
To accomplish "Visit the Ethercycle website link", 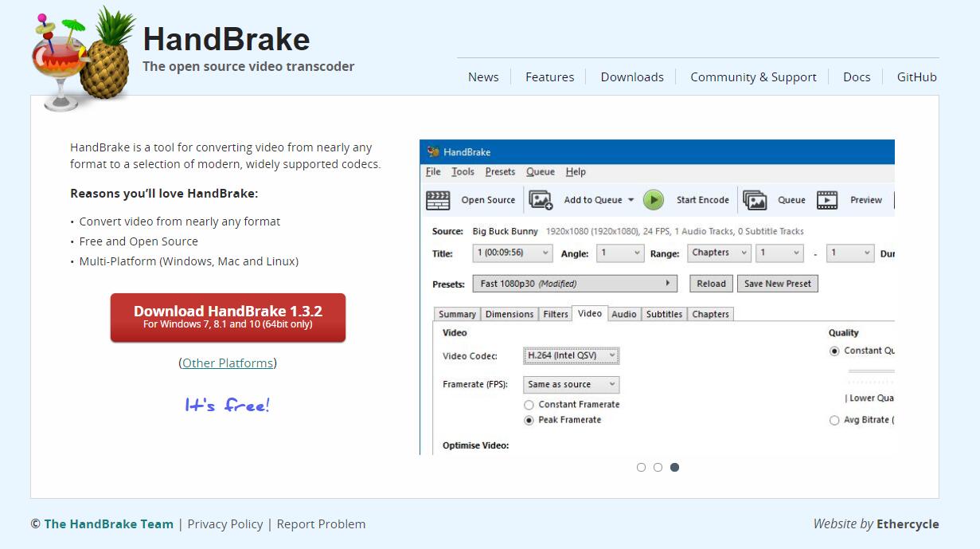I will 908,524.
